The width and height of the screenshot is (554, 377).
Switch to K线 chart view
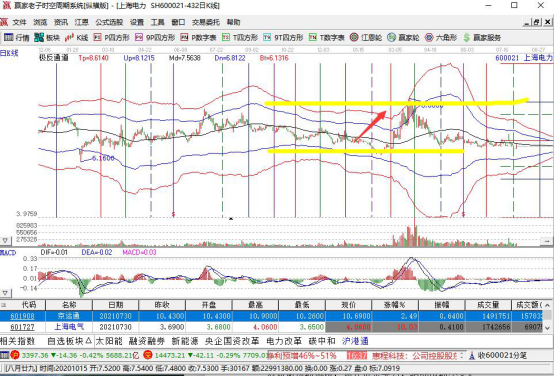[x=76, y=37]
